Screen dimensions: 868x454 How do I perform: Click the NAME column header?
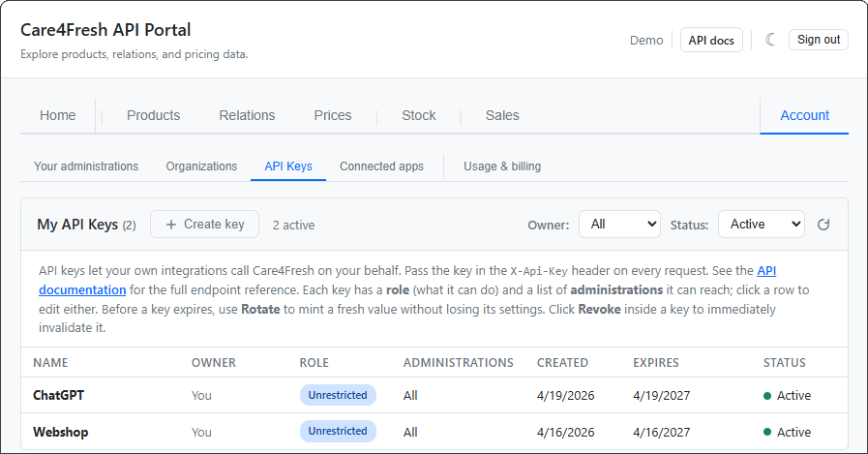[x=50, y=363]
